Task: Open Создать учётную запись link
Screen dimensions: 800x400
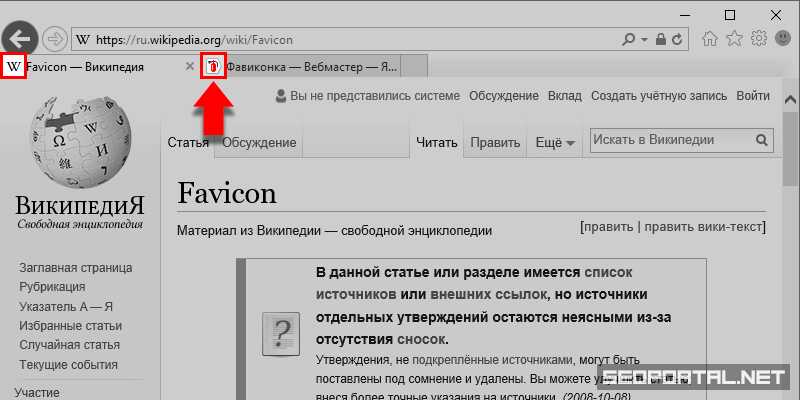Action: tap(658, 96)
